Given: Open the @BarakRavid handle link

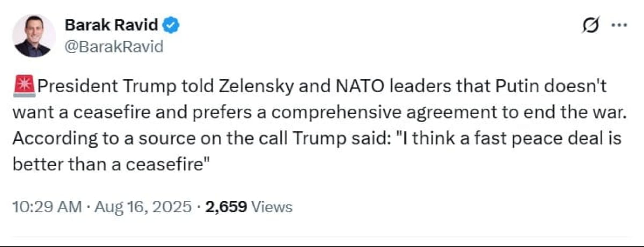Looking at the screenshot, I should 114,47.
